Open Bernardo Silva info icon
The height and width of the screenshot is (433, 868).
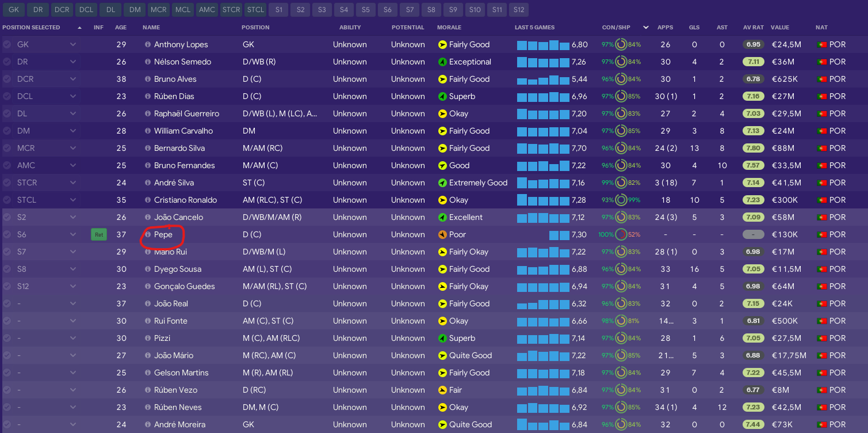[x=148, y=148]
